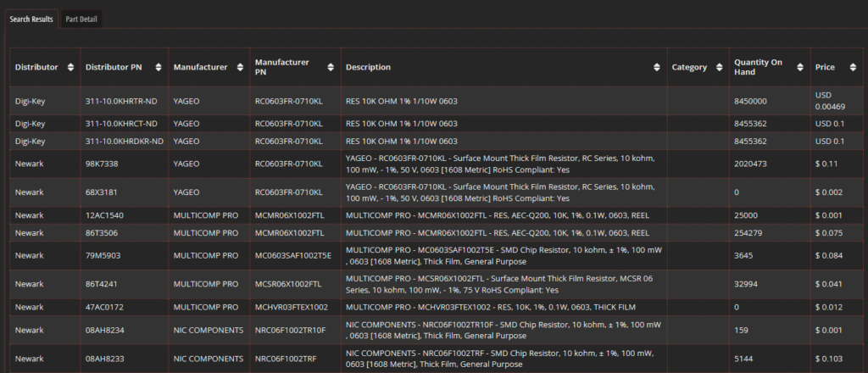
Task: Open description of MCHVR03FTEX1002 thick film resistor
Action: pyautogui.click(x=491, y=307)
